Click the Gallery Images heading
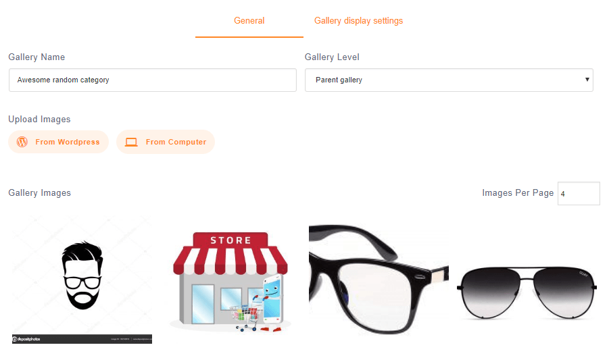The image size is (609, 364). pos(40,193)
